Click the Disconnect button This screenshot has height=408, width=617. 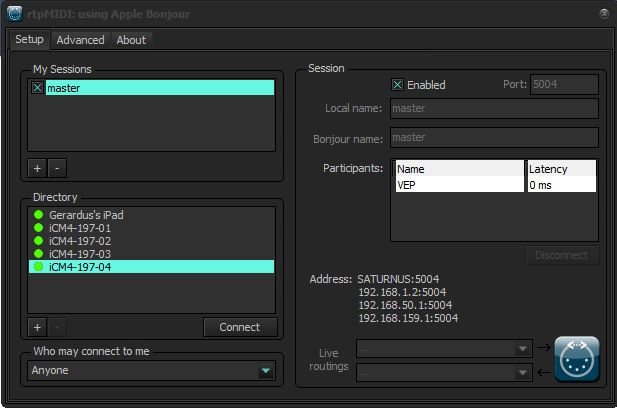coord(562,255)
